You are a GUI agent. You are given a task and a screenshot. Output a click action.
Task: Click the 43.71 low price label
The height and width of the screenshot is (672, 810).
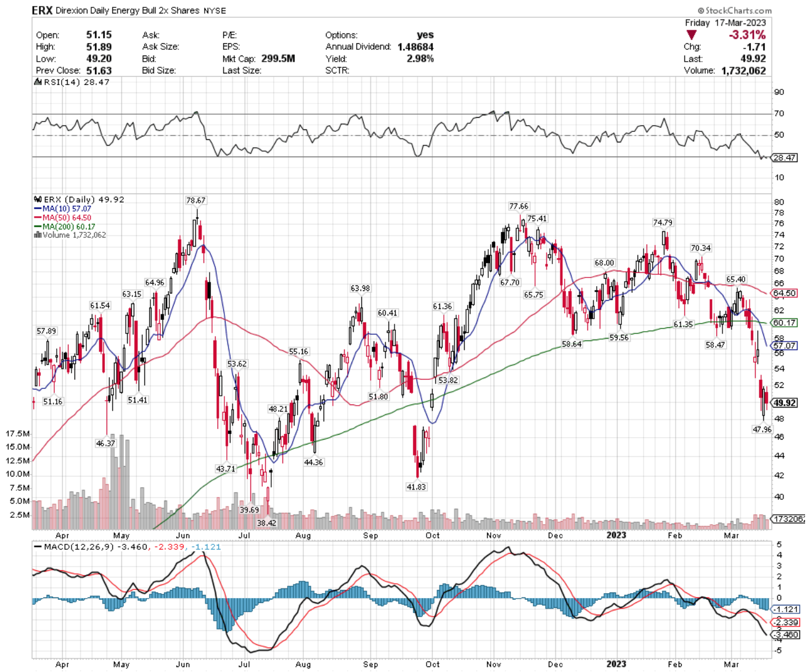tap(226, 469)
